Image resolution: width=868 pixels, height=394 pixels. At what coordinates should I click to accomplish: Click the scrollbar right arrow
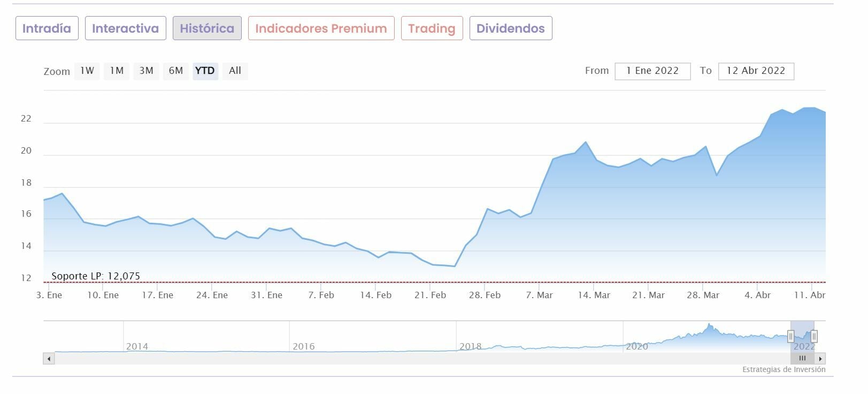(820, 359)
